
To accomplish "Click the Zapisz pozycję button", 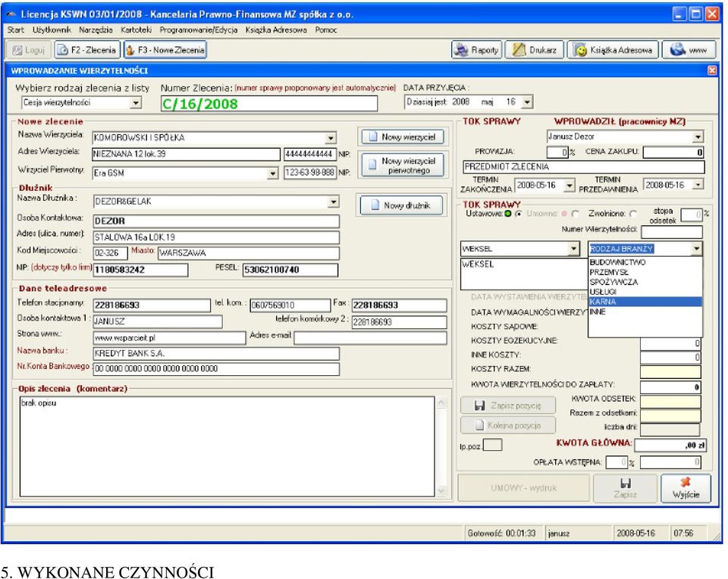I will point(508,405).
